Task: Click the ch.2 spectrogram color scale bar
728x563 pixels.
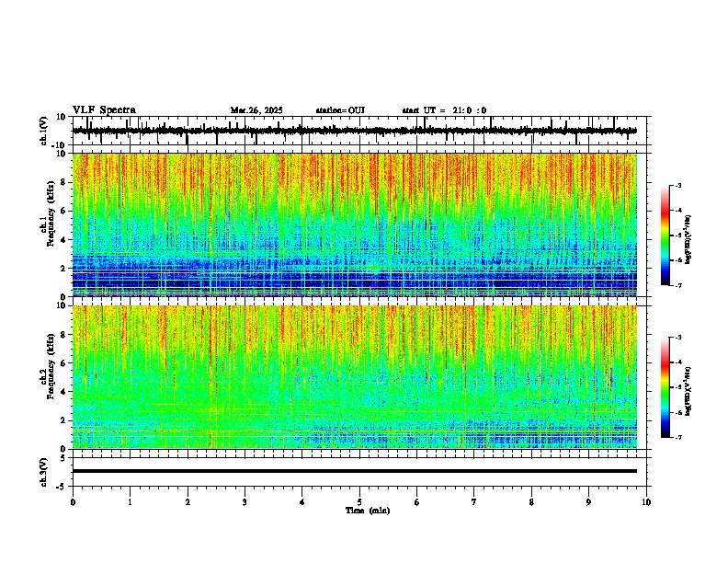Action: tap(665, 387)
